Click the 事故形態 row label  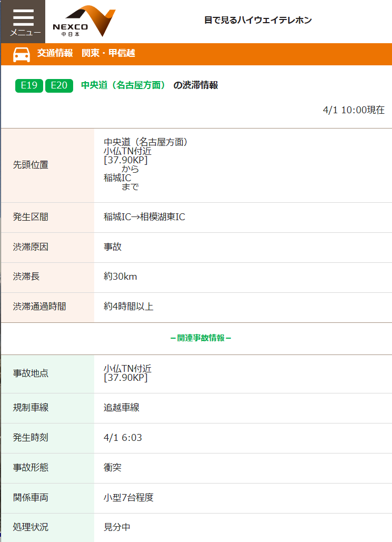click(31, 467)
